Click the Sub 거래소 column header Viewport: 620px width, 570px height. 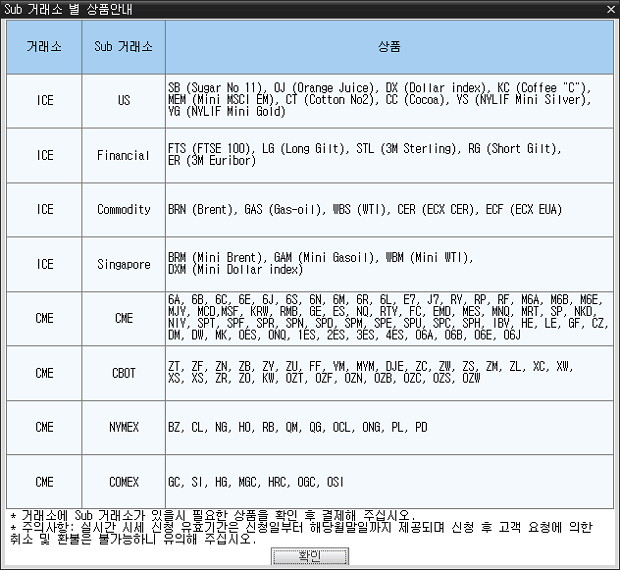tap(123, 47)
